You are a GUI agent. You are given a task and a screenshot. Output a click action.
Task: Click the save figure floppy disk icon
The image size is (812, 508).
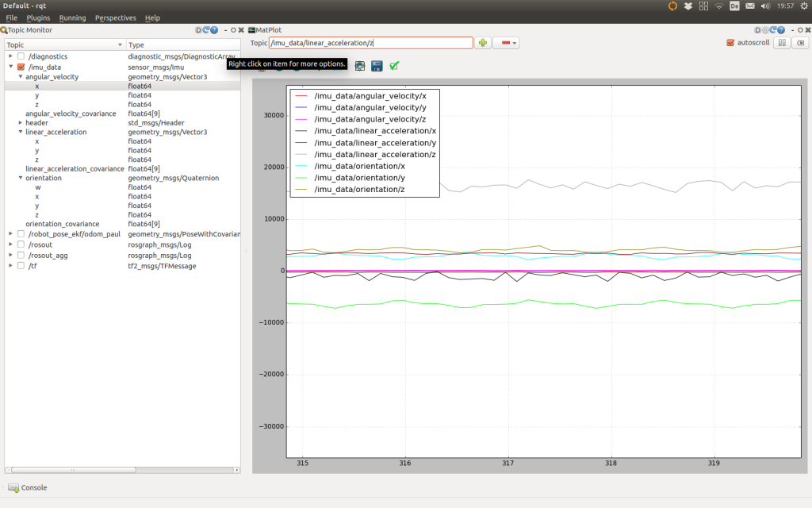point(377,66)
